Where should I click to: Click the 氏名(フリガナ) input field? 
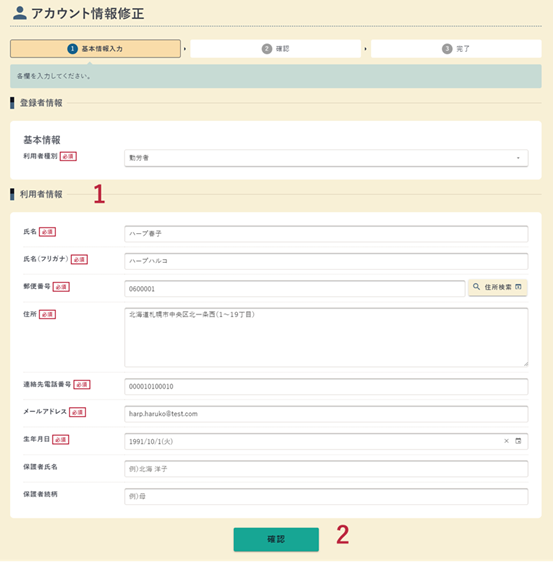click(x=326, y=261)
